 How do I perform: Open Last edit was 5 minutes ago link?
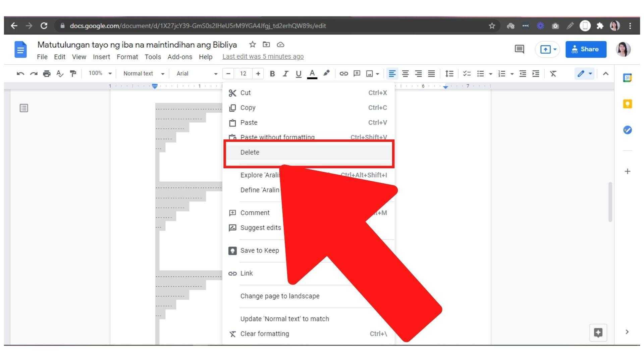(263, 57)
